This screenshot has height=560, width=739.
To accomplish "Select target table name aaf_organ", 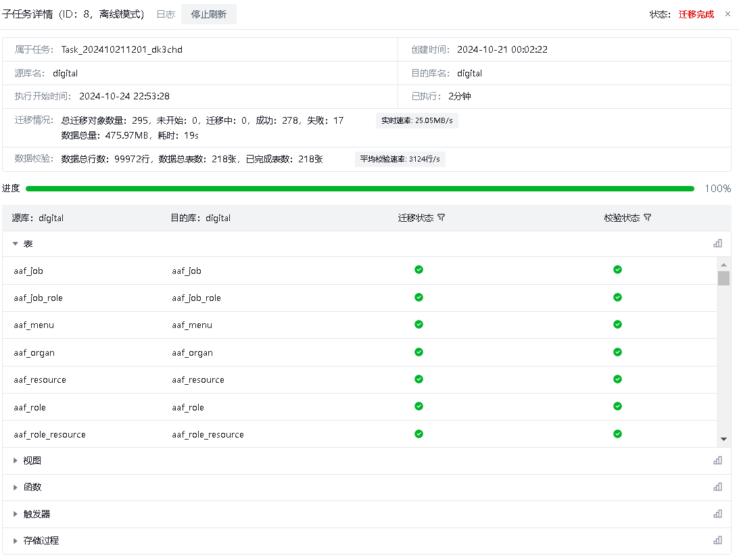I will point(192,352).
